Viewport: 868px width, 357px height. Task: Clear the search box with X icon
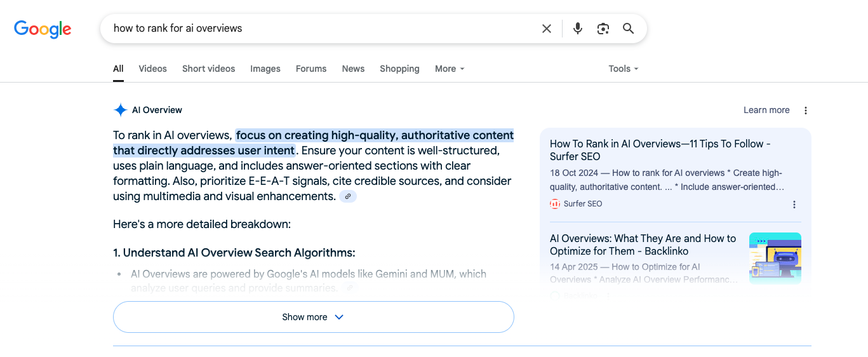(x=547, y=29)
